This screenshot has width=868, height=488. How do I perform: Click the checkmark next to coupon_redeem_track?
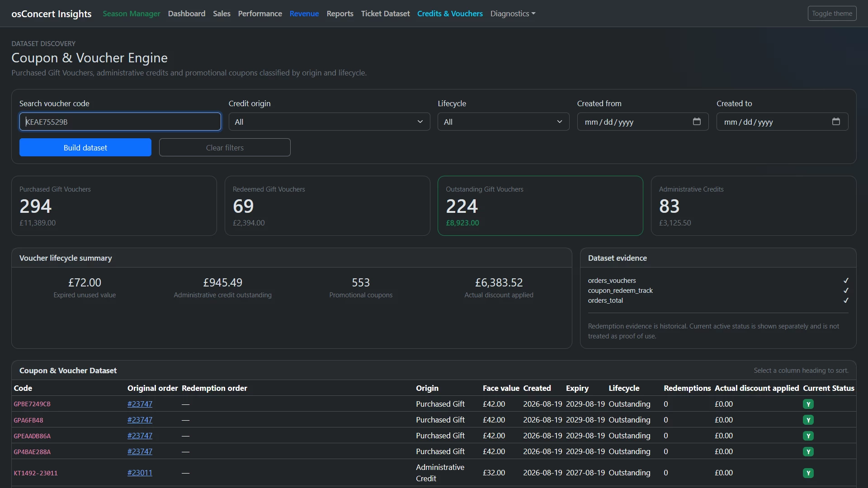pyautogui.click(x=846, y=291)
